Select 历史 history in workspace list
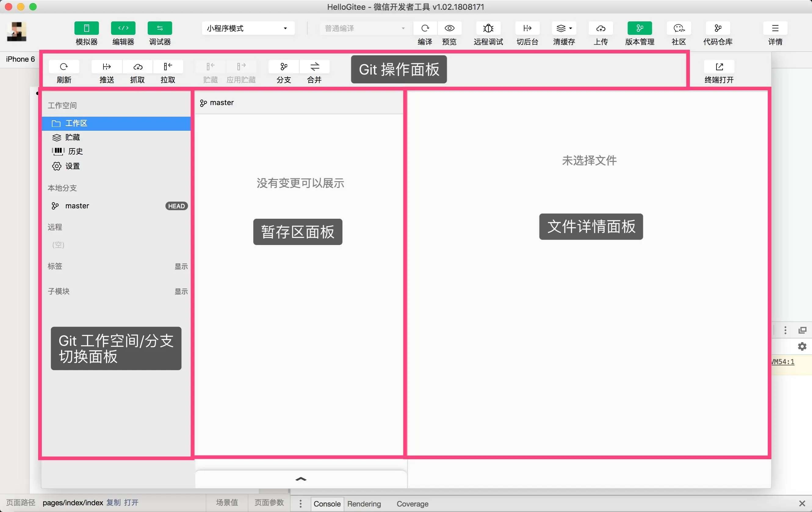 coord(76,151)
